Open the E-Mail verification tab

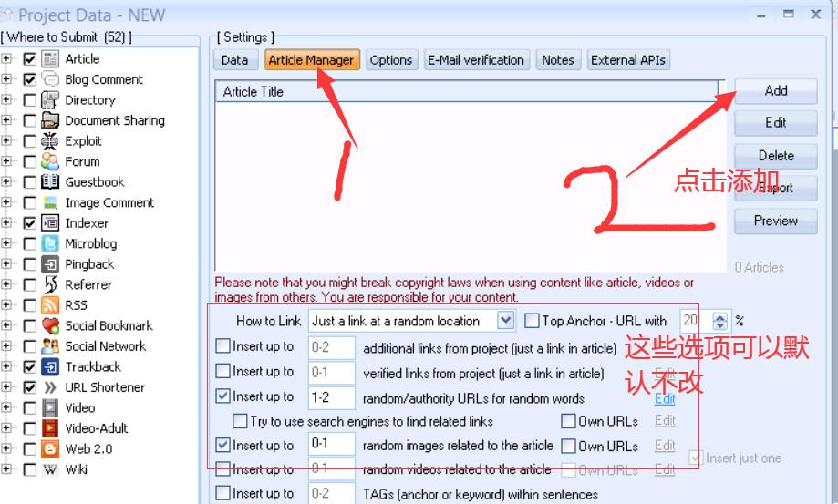coord(476,60)
